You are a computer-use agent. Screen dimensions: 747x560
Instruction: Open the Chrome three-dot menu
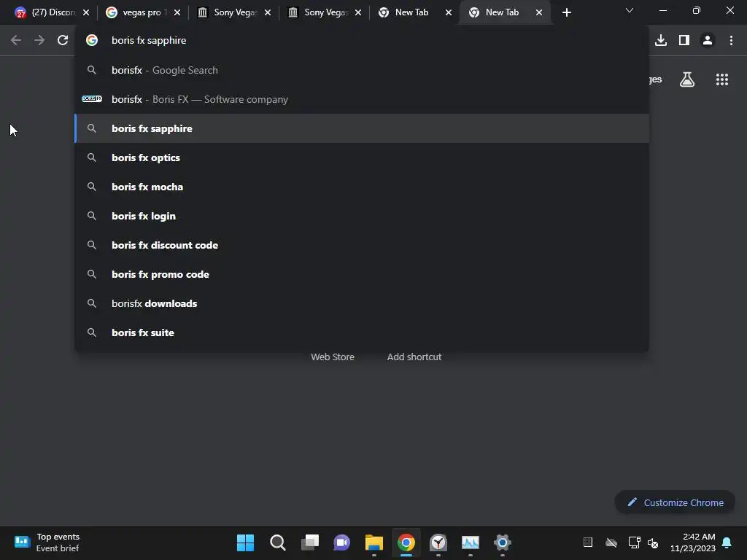731,41
